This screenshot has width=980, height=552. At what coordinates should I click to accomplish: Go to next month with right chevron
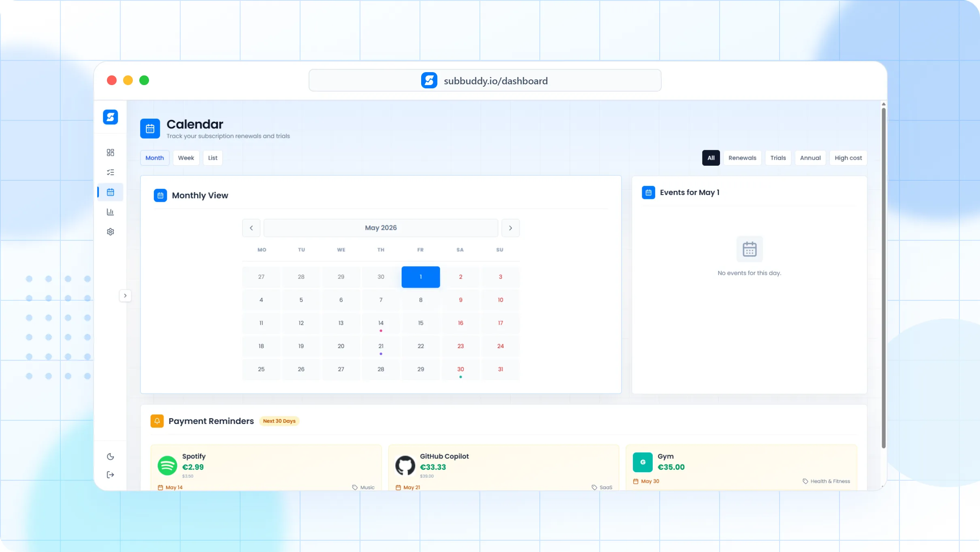tap(510, 228)
